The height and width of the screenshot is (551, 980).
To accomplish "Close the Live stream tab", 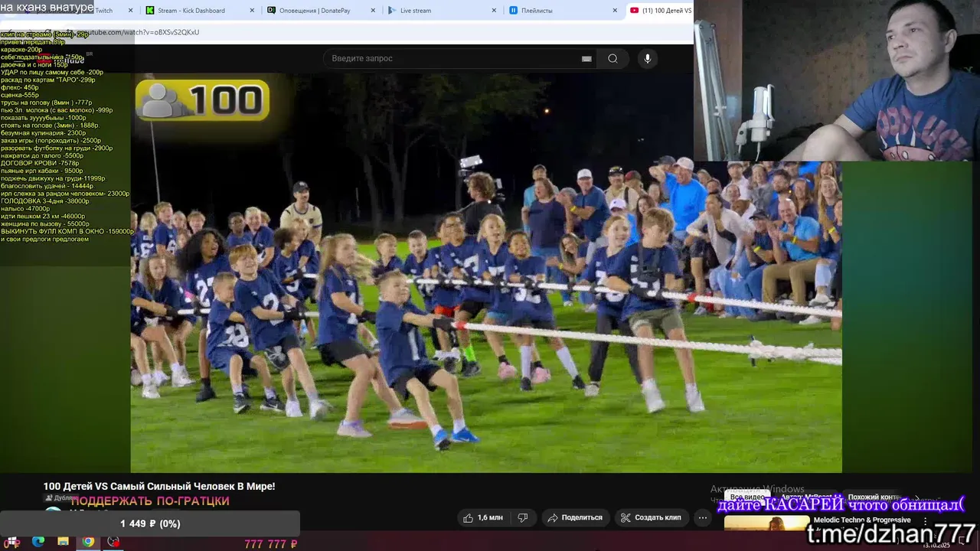I will point(494,11).
